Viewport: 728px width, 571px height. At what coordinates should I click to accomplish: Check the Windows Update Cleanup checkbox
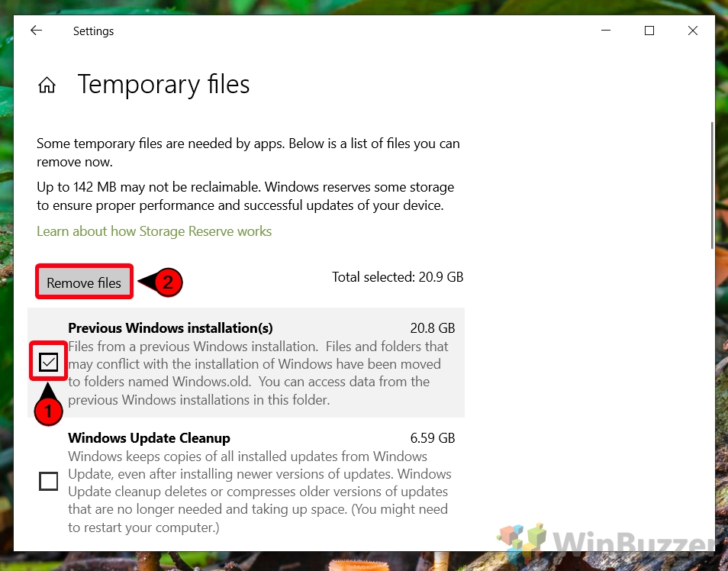[48, 481]
